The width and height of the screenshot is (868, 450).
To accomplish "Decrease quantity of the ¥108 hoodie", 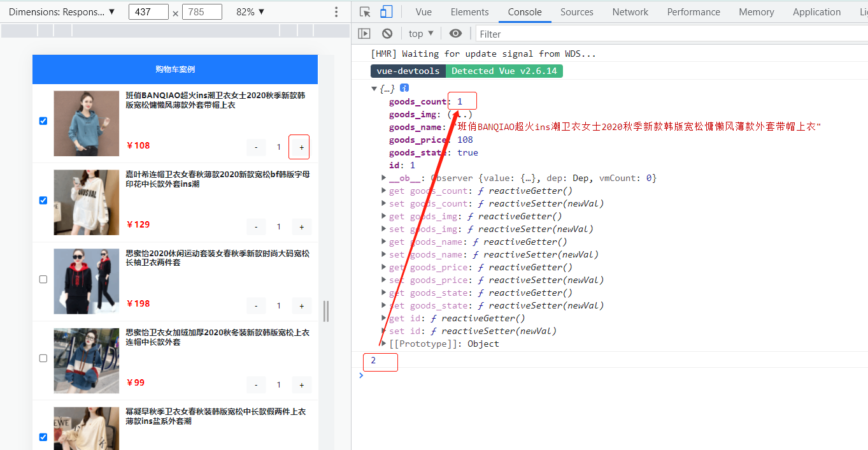I will [x=256, y=147].
